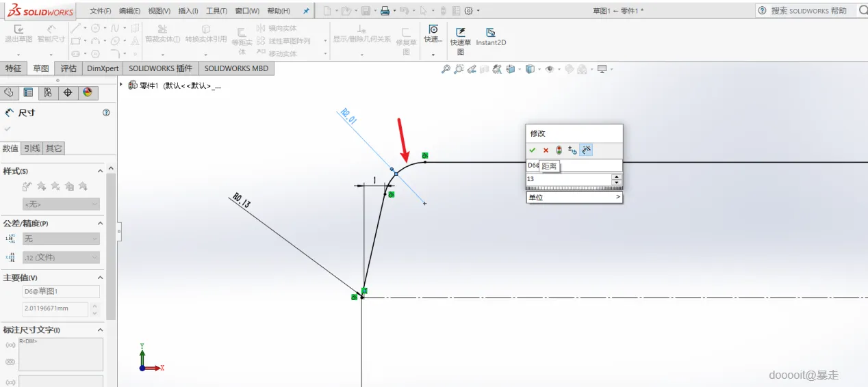Image resolution: width=868 pixels, height=387 pixels.
Task: Open the 编辑(E) menu
Action: coord(129,11)
